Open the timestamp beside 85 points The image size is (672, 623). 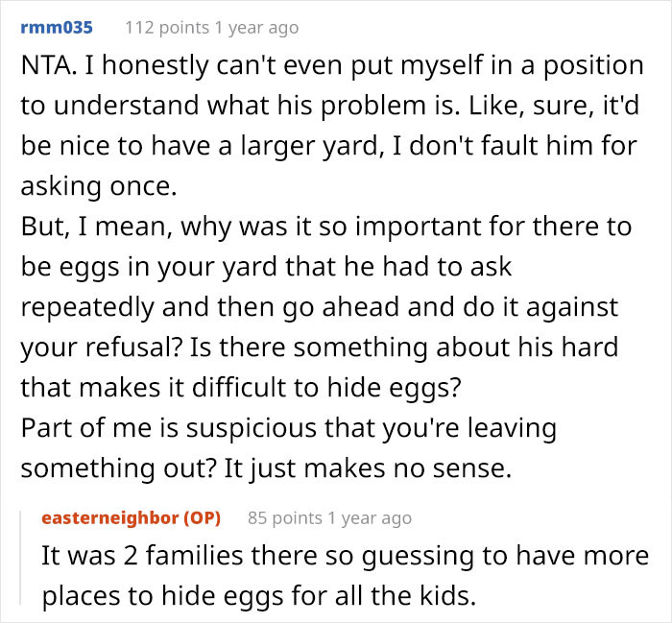(370, 518)
